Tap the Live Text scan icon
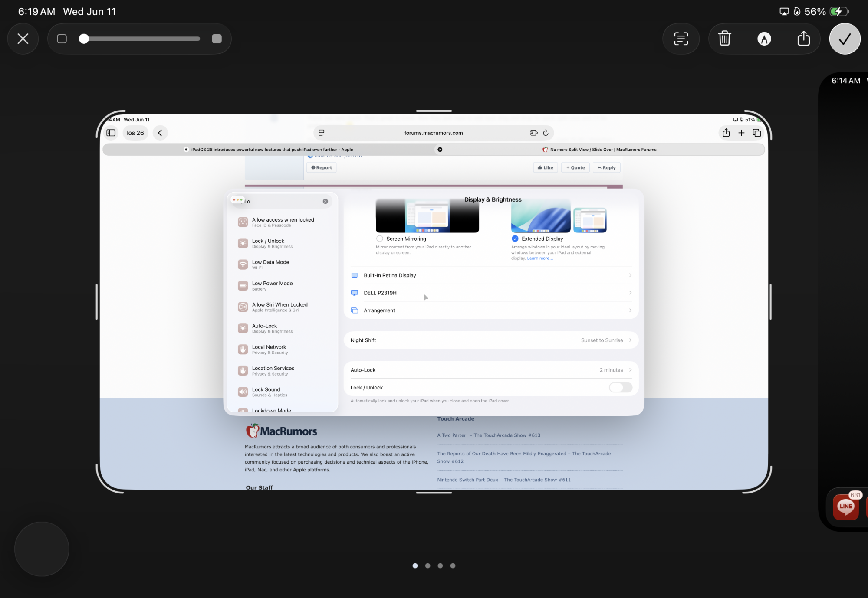 coord(681,39)
